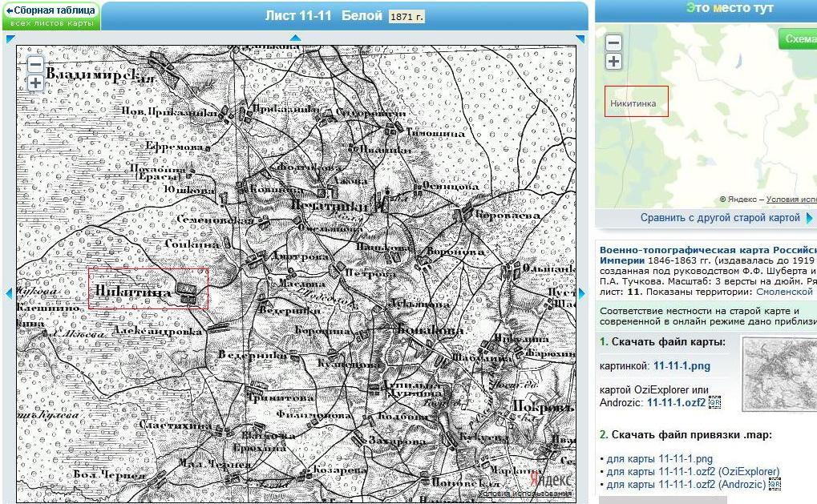Click the arrow beside compare old map link
This screenshot has height=504, width=817.
[x=809, y=218]
